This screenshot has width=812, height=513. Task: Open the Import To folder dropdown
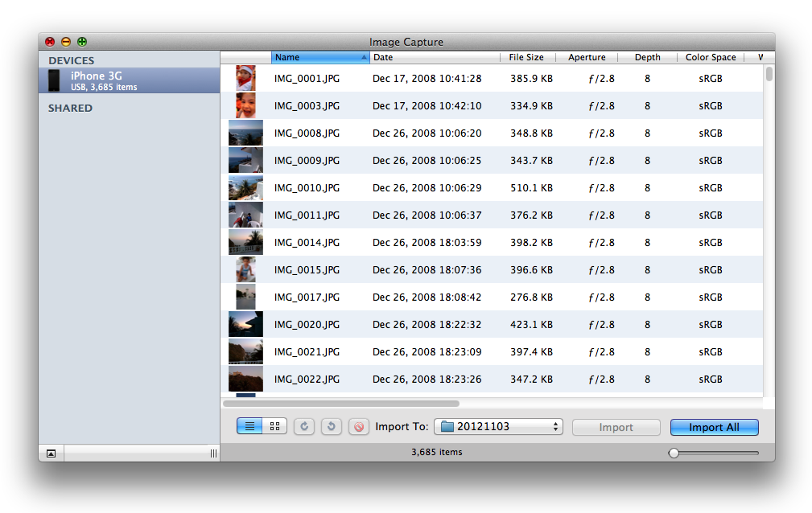(498, 427)
